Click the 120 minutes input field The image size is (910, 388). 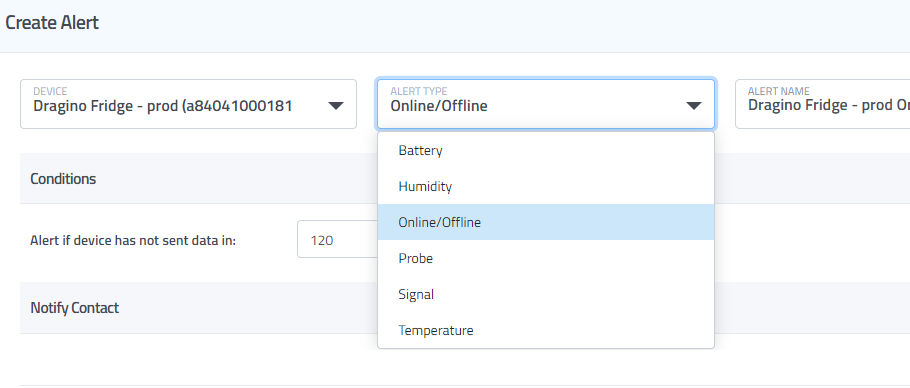click(x=337, y=239)
